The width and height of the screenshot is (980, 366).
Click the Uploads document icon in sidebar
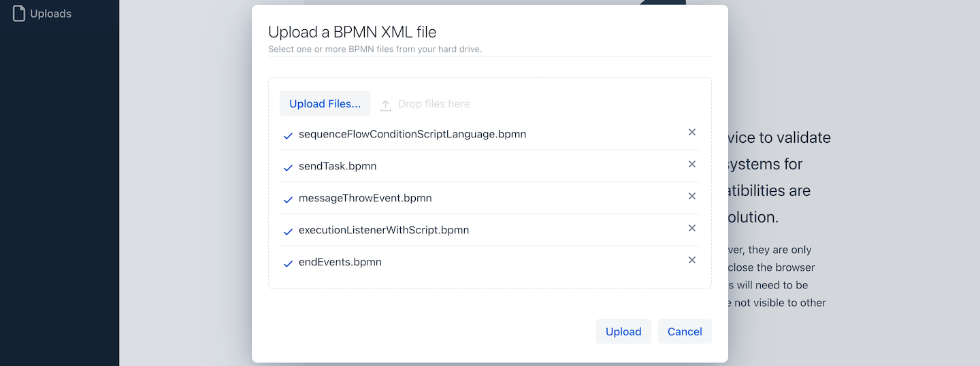pyautogui.click(x=19, y=14)
